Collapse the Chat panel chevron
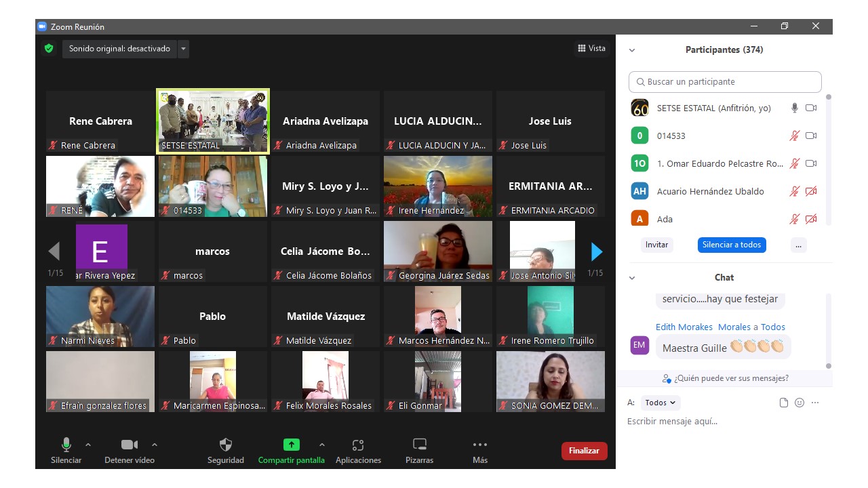The height and width of the screenshot is (488, 868). click(x=632, y=278)
